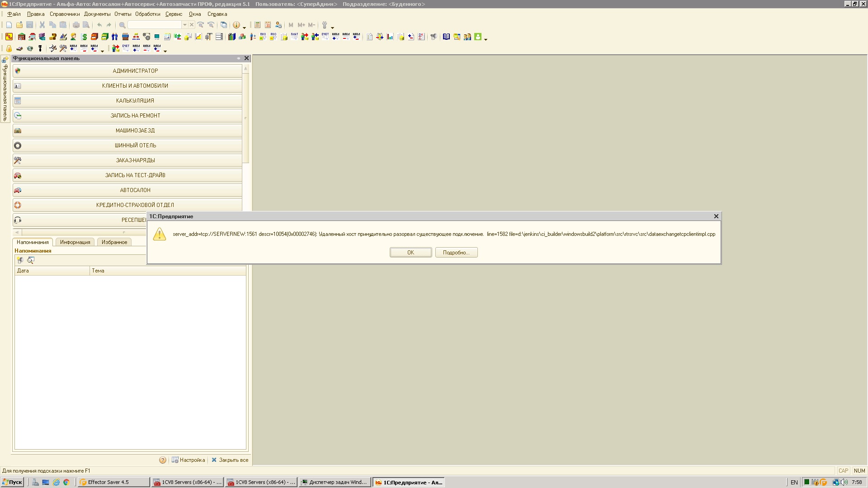Click Настройка link at panel bottom
The image size is (868, 488).
tap(189, 460)
